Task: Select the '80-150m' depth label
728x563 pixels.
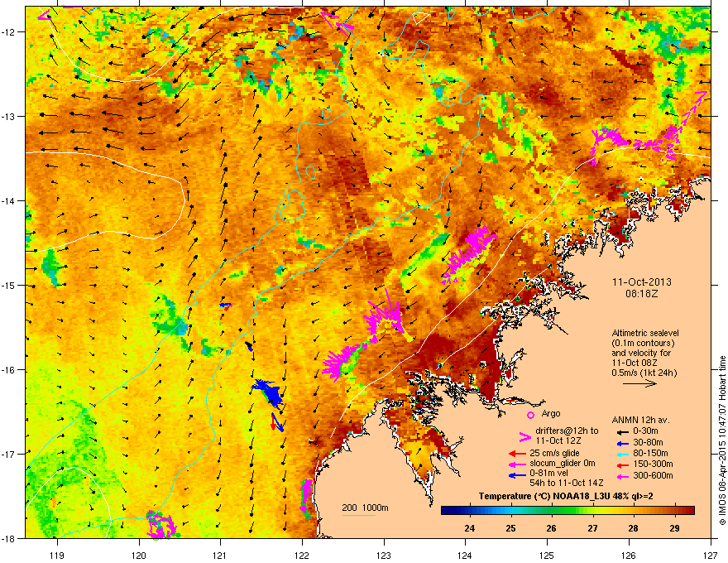Action: tap(650, 454)
